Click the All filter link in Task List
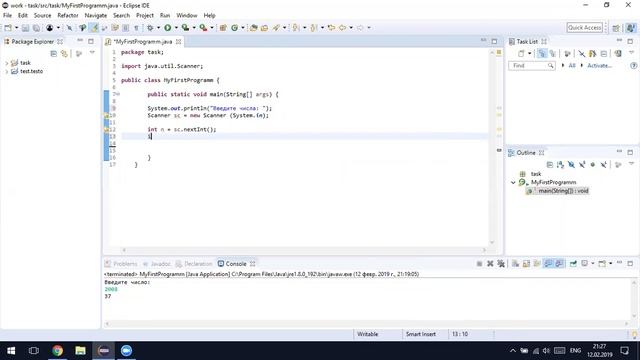 tap(572, 65)
